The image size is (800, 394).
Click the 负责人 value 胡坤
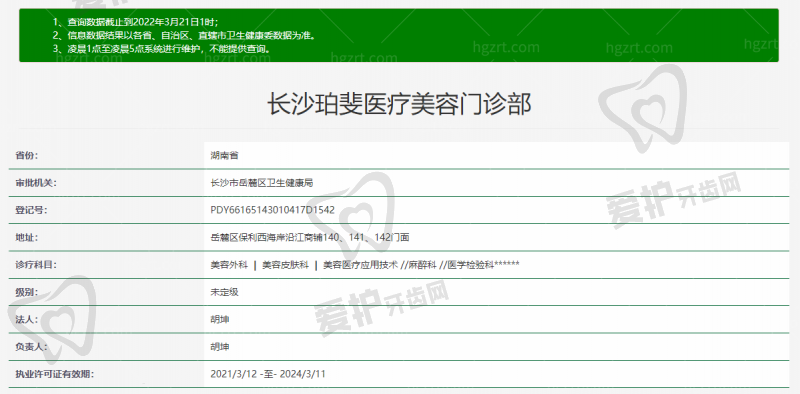pyautogui.click(x=220, y=347)
